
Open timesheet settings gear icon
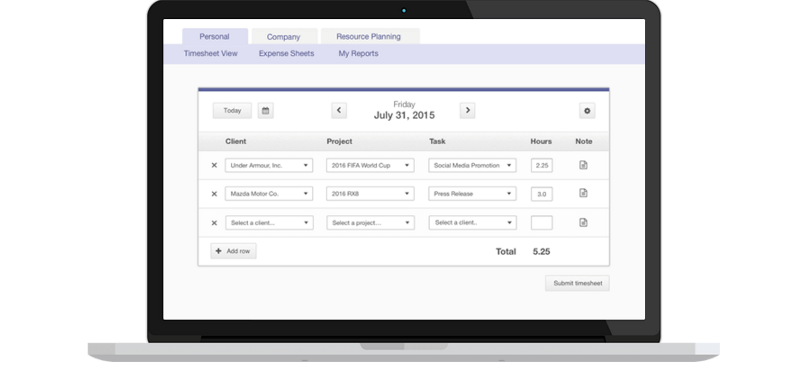(587, 110)
